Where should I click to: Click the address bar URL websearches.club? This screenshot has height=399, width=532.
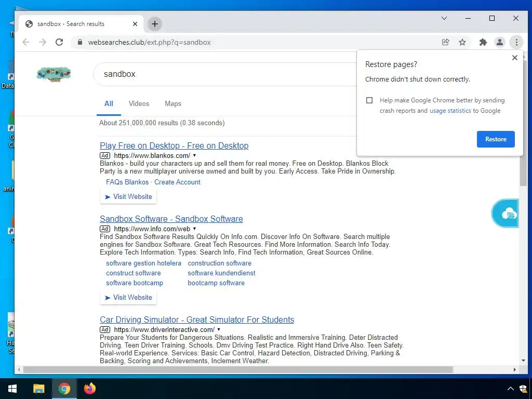[149, 42]
